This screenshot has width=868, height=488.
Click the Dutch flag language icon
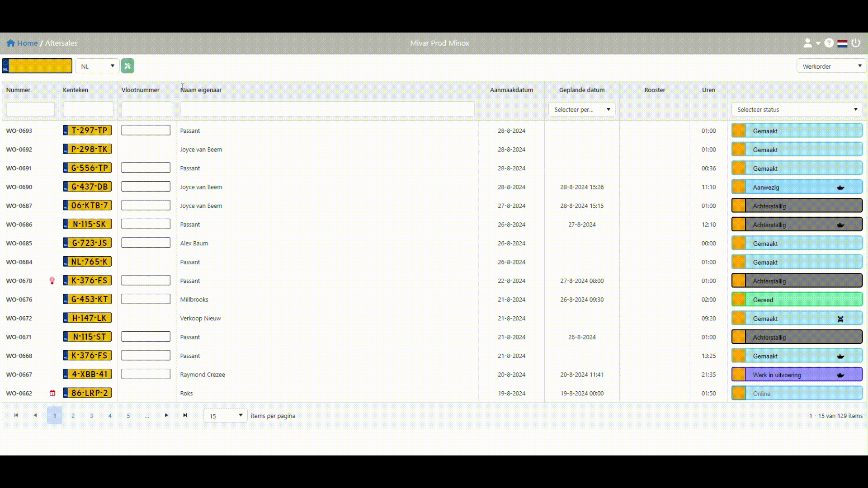coord(842,43)
